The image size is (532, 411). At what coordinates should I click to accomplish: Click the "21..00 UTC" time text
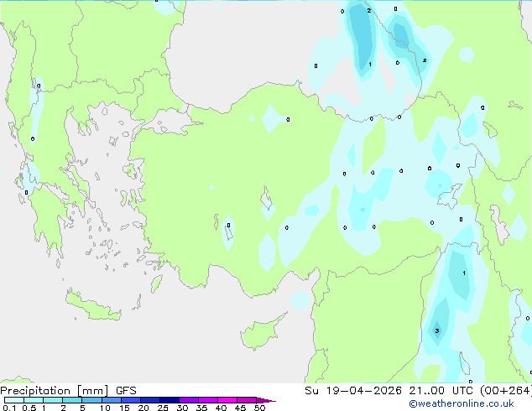[x=441, y=390]
